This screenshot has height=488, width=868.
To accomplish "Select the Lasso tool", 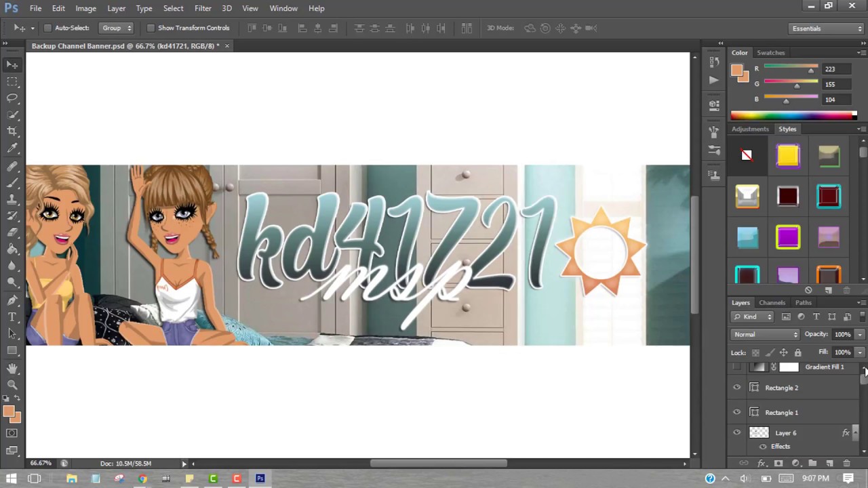I will (x=12, y=98).
